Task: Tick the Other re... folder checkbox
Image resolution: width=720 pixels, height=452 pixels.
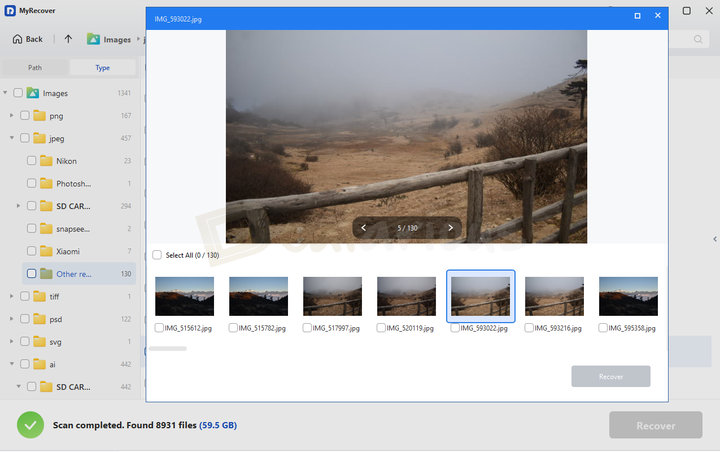Action: coord(31,273)
